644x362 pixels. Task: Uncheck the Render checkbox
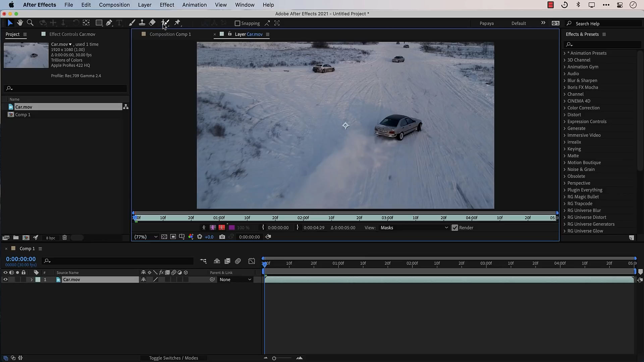pos(455,228)
